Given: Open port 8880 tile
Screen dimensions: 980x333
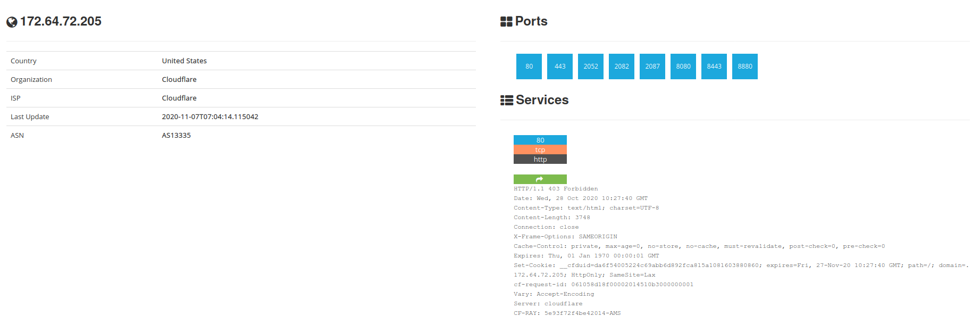Looking at the screenshot, I should (745, 66).
